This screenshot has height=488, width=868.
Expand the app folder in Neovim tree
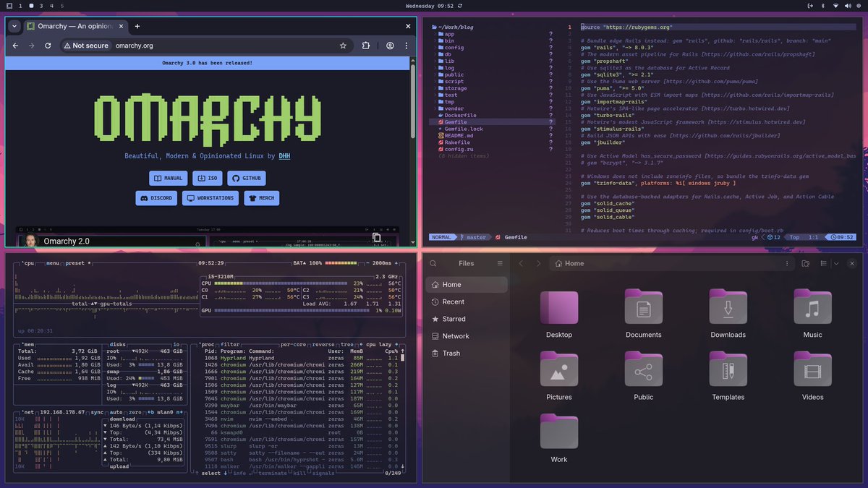[x=449, y=34]
